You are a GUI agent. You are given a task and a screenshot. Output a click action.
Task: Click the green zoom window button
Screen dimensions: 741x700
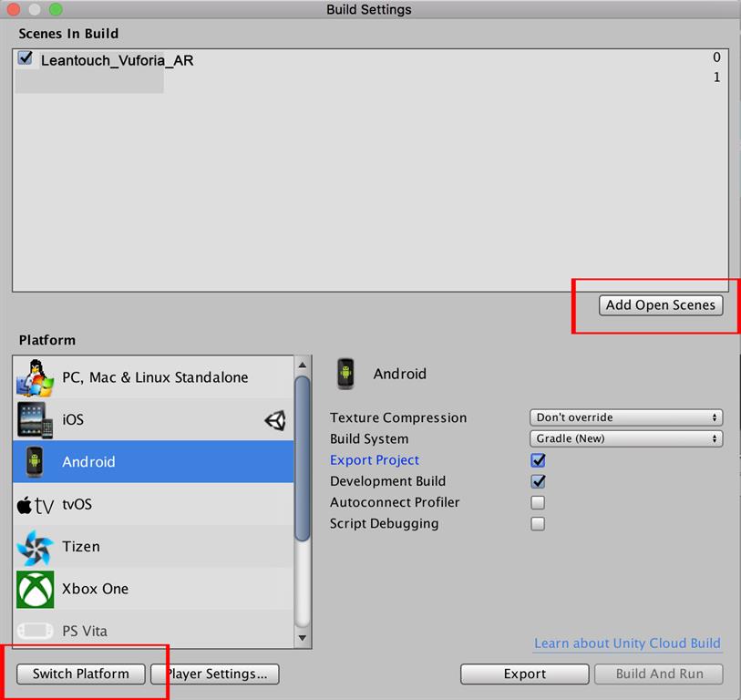pyautogui.click(x=56, y=9)
